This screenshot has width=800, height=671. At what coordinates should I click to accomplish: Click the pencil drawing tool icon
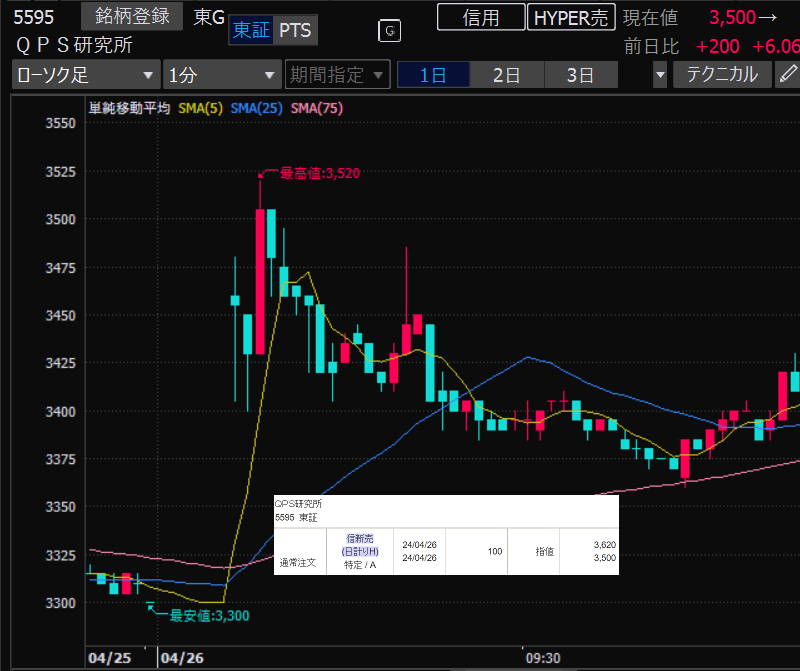pyautogui.click(x=788, y=74)
